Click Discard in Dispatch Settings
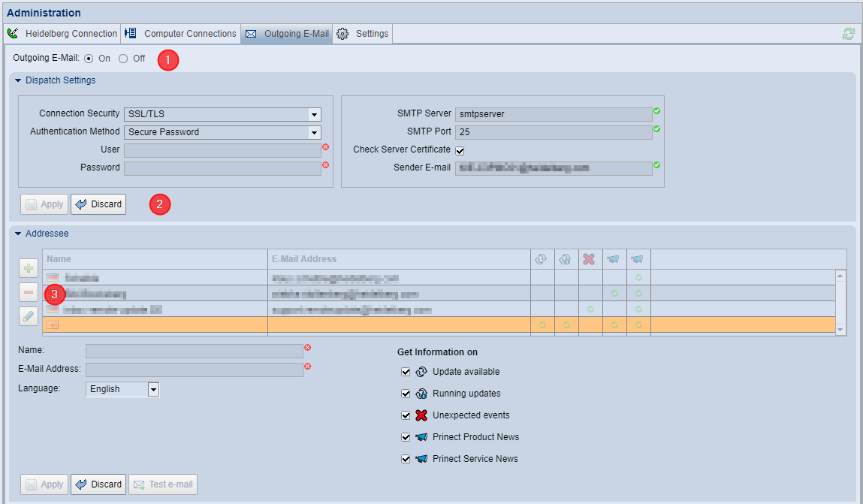This screenshot has height=504, width=863. pos(98,204)
